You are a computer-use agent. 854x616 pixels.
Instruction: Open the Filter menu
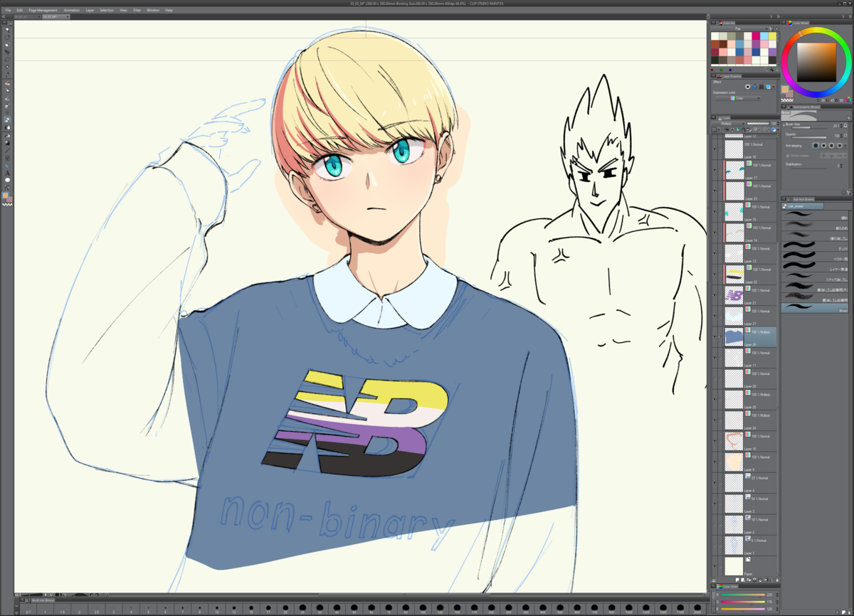137,10
